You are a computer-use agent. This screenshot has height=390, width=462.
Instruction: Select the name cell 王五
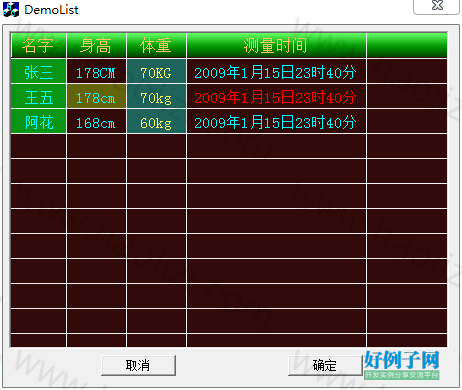pos(38,96)
